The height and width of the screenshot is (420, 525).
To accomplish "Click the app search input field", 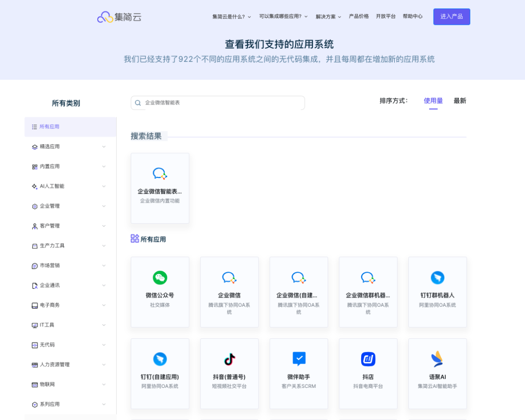I will pyautogui.click(x=218, y=103).
